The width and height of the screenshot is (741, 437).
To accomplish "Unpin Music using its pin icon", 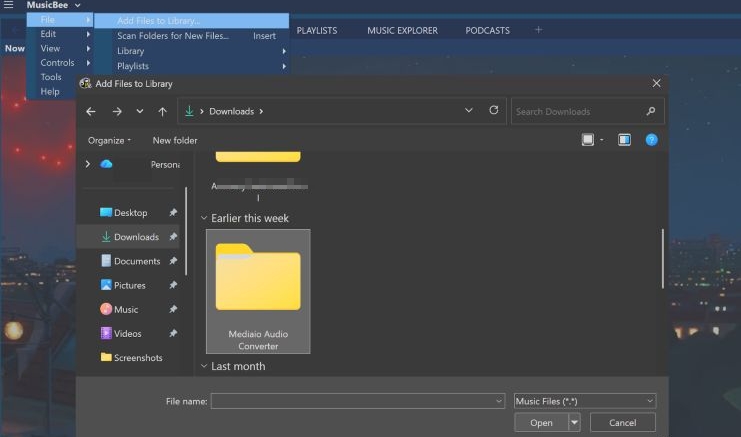I will coord(173,309).
